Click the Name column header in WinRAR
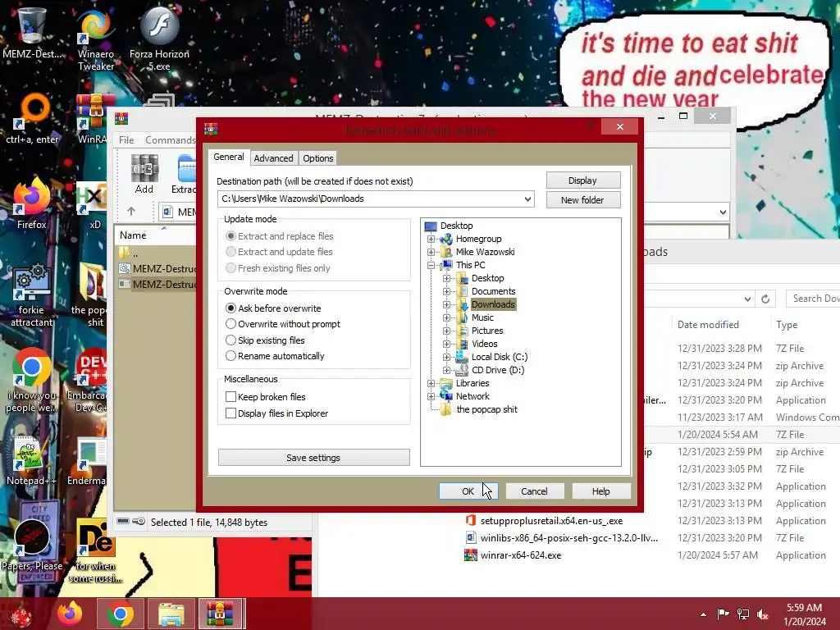Screen dimensions: 840x630 [133, 235]
